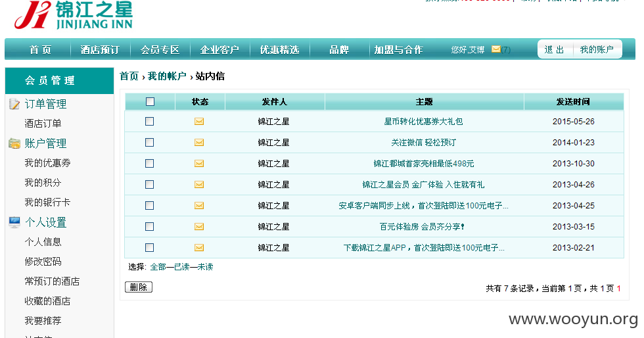Toggle the select-all checkbox in table header
Image resolution: width=644 pixels, height=338 pixels.
pos(150,101)
